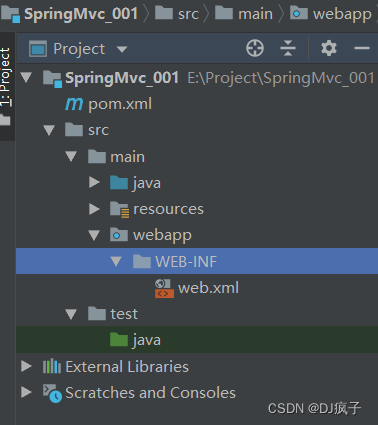Collapse the main folder arrow
This screenshot has height=425, width=378.
(71, 156)
